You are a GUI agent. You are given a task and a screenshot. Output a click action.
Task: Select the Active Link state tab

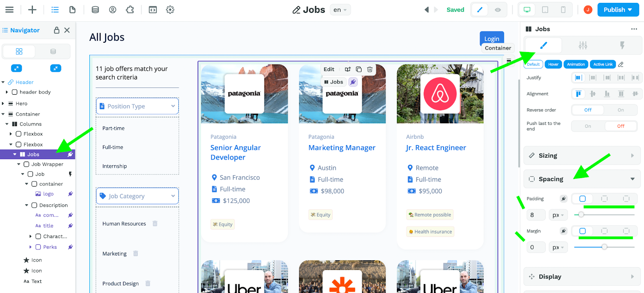point(603,64)
